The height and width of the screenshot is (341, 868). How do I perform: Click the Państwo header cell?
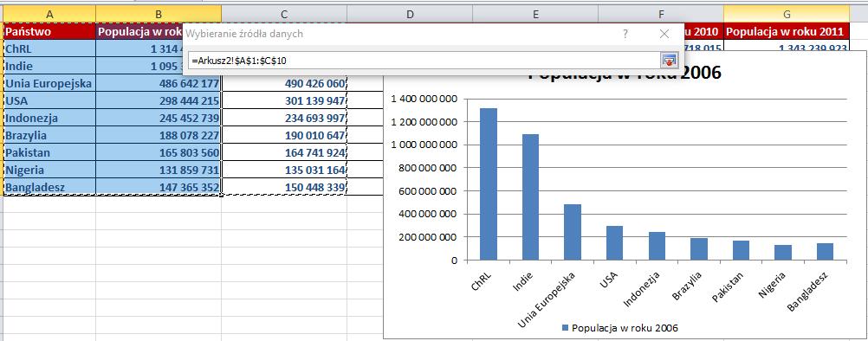50,31
